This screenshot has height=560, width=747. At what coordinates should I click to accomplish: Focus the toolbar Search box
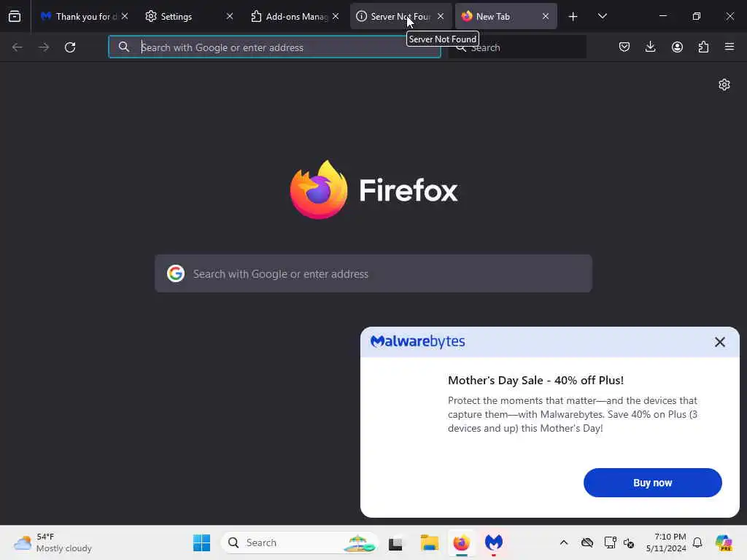[x=517, y=47]
